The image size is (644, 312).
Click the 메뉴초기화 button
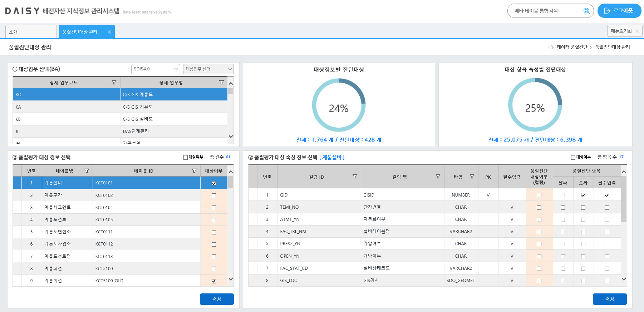pyautogui.click(x=625, y=31)
